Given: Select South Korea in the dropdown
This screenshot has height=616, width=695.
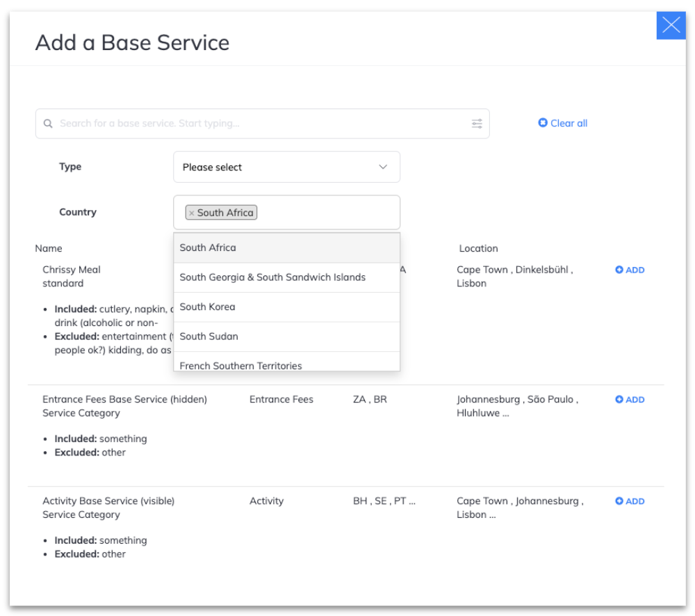Looking at the screenshot, I should pyautogui.click(x=286, y=307).
